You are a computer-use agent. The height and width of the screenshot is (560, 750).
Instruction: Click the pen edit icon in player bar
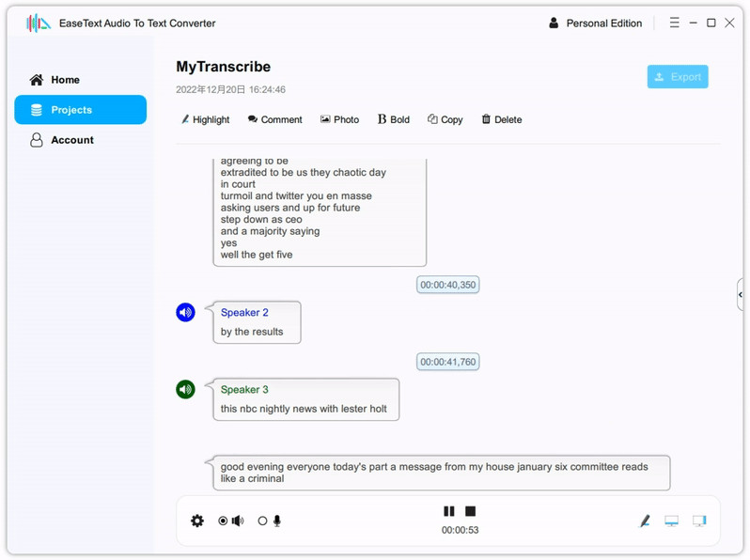(645, 521)
